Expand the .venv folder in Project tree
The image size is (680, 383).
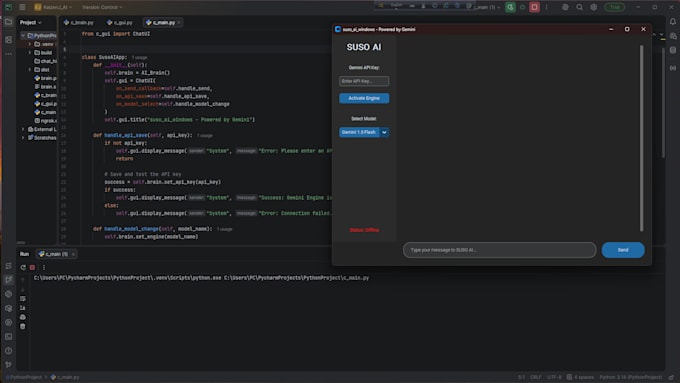pos(30,44)
